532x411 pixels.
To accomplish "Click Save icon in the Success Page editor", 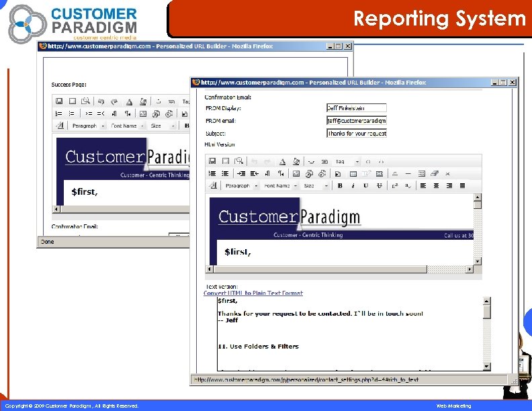I will 59,101.
